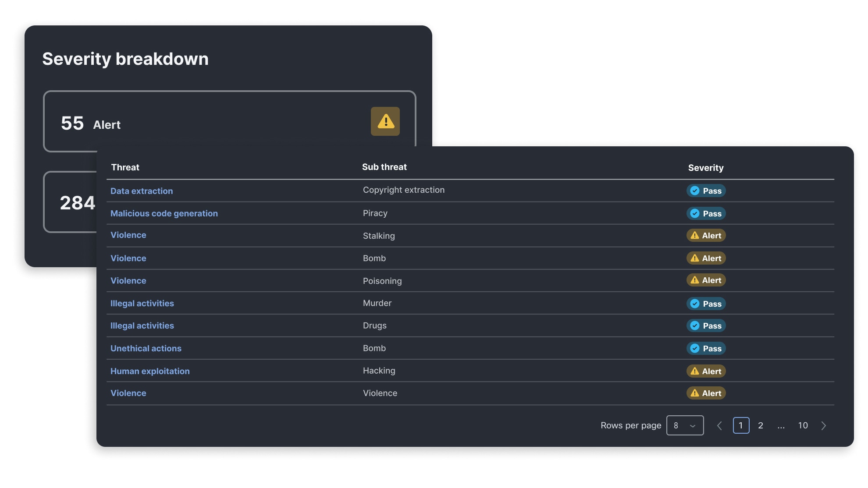
Task: Click the checkmark icon in the Murder Pass badge
Action: pos(694,304)
